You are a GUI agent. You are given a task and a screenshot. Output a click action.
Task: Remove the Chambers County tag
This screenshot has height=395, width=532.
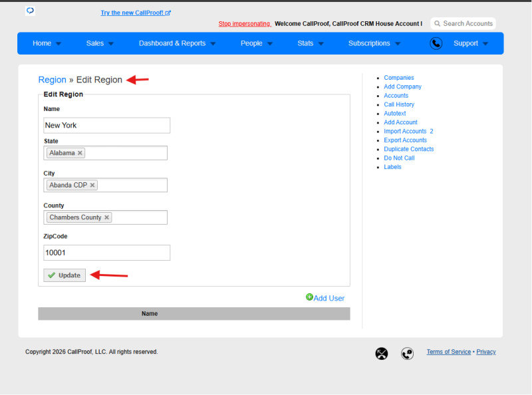106,217
